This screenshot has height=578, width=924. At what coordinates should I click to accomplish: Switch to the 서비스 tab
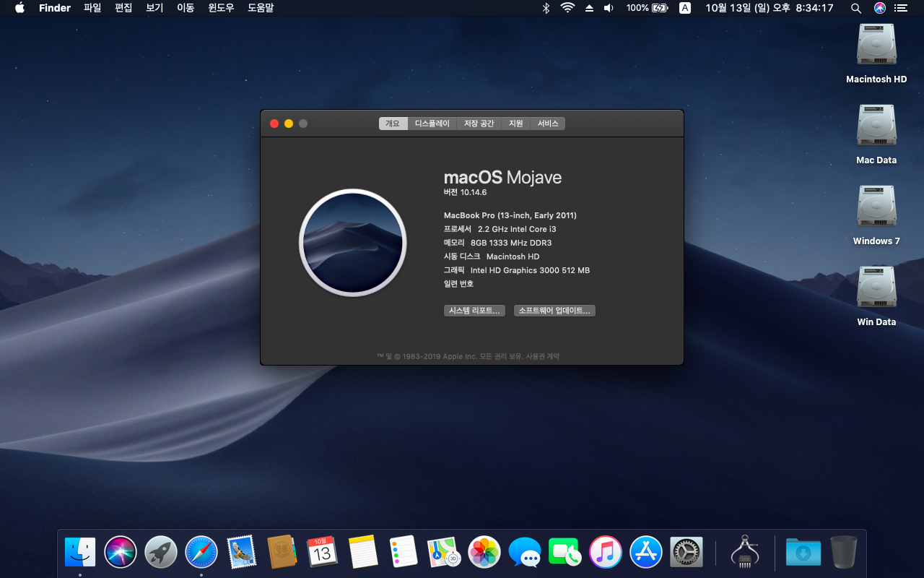(548, 124)
